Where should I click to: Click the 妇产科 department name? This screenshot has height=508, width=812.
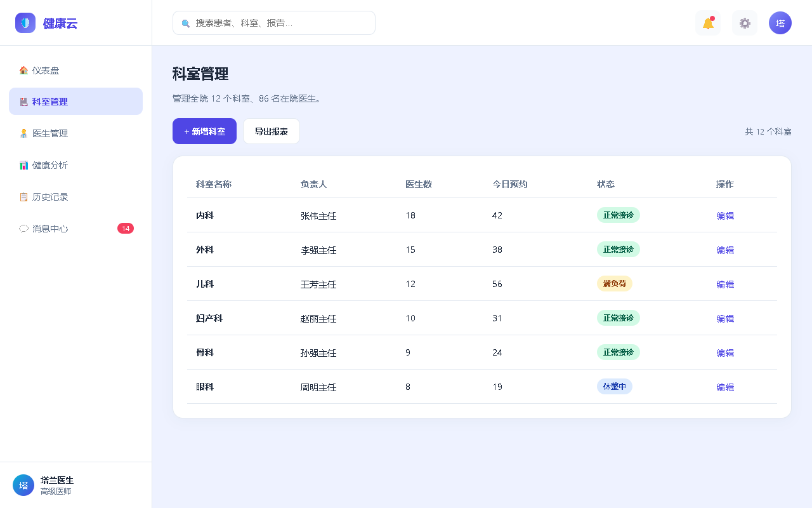click(209, 319)
